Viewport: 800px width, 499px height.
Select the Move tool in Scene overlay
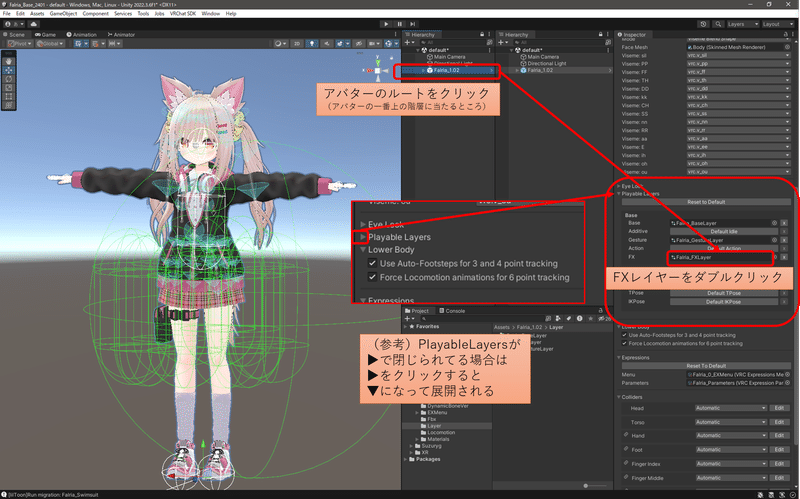pos(9,70)
